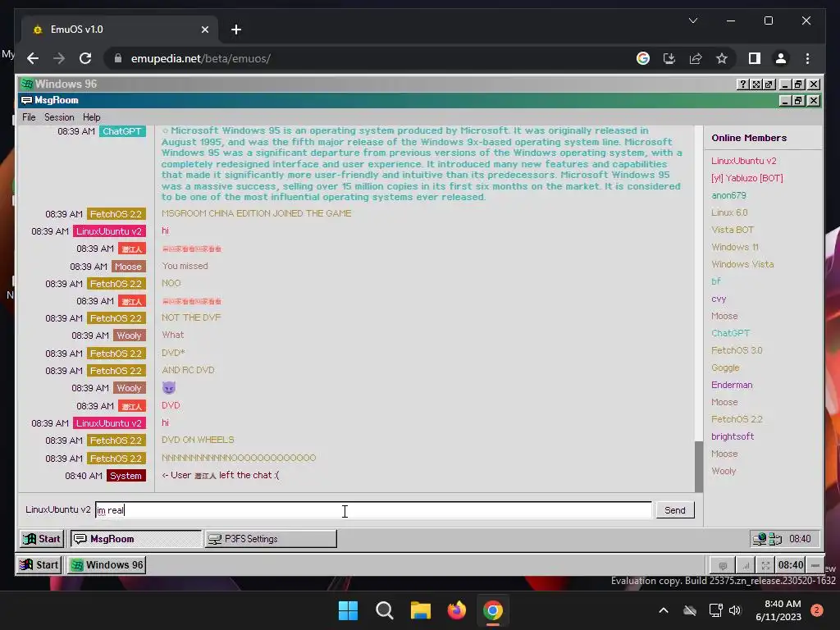Open the tab search dropdown arrow

(692, 21)
